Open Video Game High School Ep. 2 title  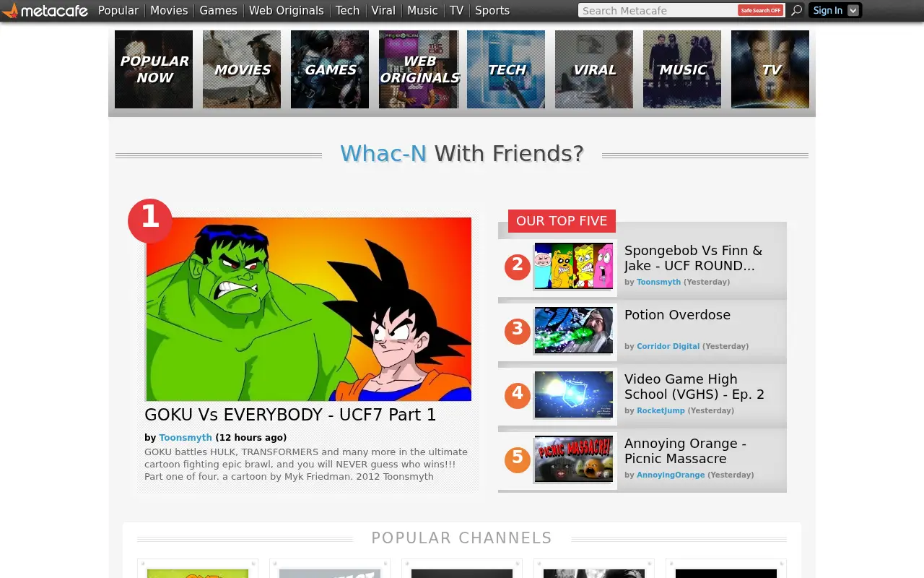[x=694, y=387]
